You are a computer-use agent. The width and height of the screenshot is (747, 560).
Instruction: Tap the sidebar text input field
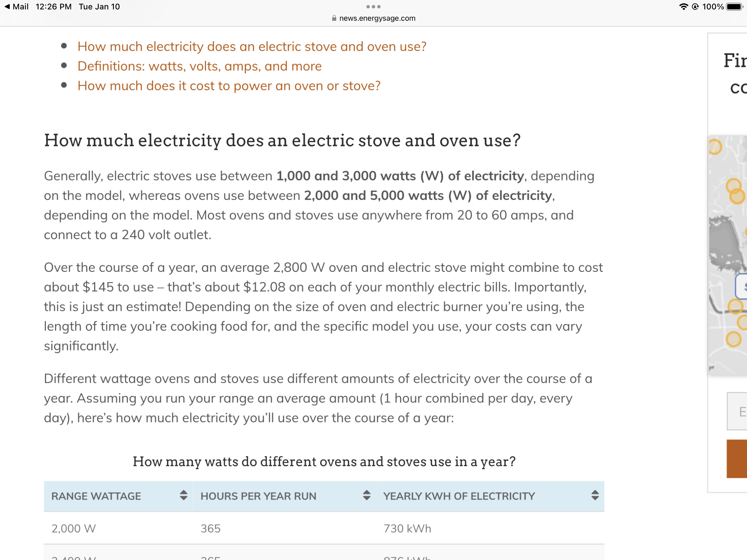pos(738,412)
